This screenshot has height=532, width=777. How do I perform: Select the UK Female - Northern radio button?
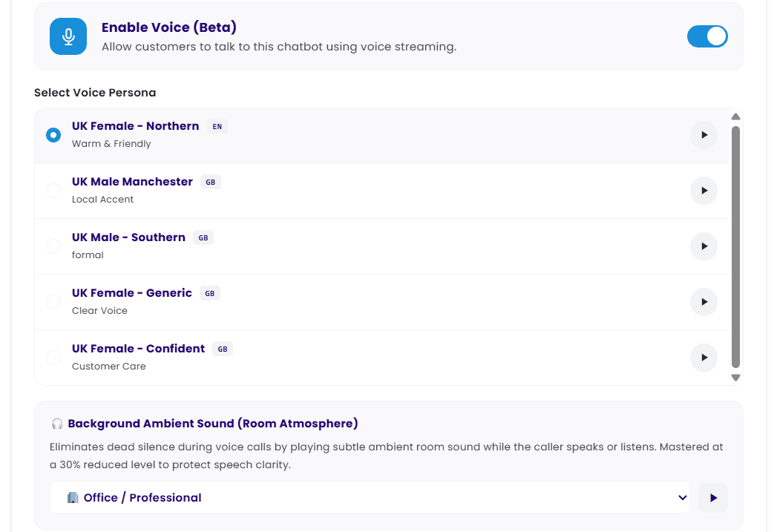pyautogui.click(x=53, y=135)
